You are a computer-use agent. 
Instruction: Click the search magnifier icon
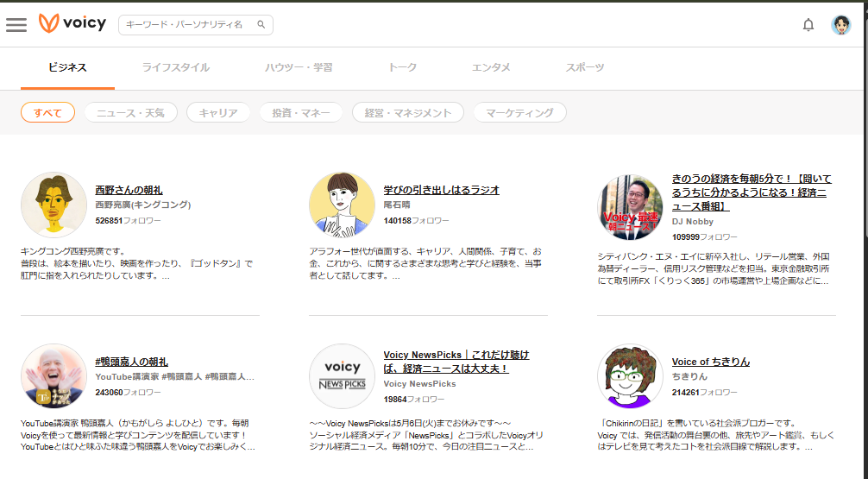pos(261,24)
